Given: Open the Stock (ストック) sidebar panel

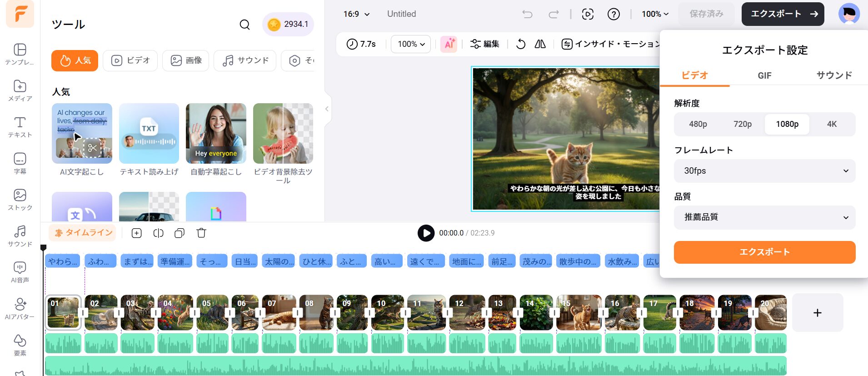Looking at the screenshot, I should 20,200.
